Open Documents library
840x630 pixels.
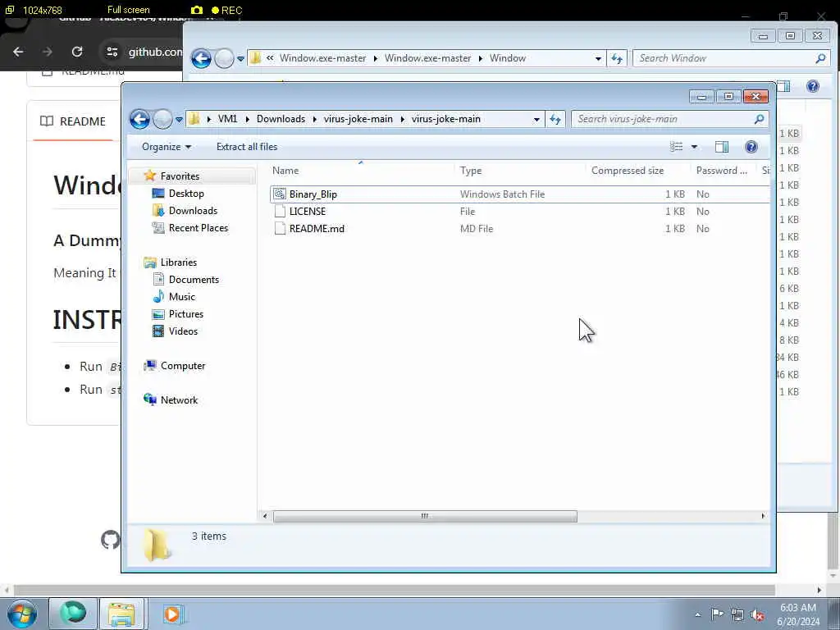194,280
